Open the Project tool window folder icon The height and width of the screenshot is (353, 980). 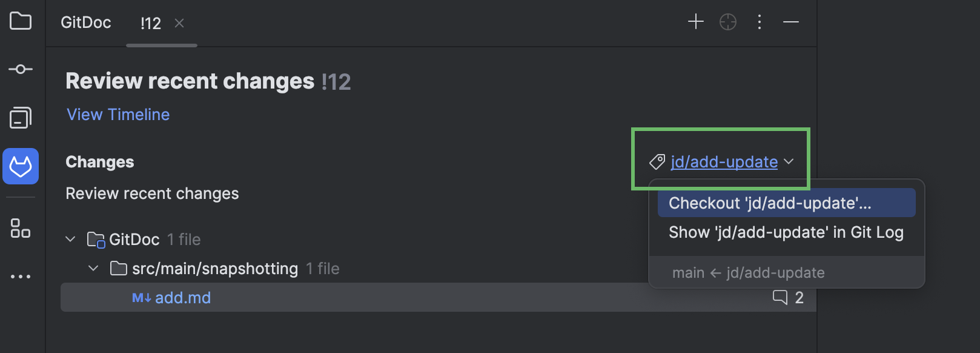(x=21, y=22)
